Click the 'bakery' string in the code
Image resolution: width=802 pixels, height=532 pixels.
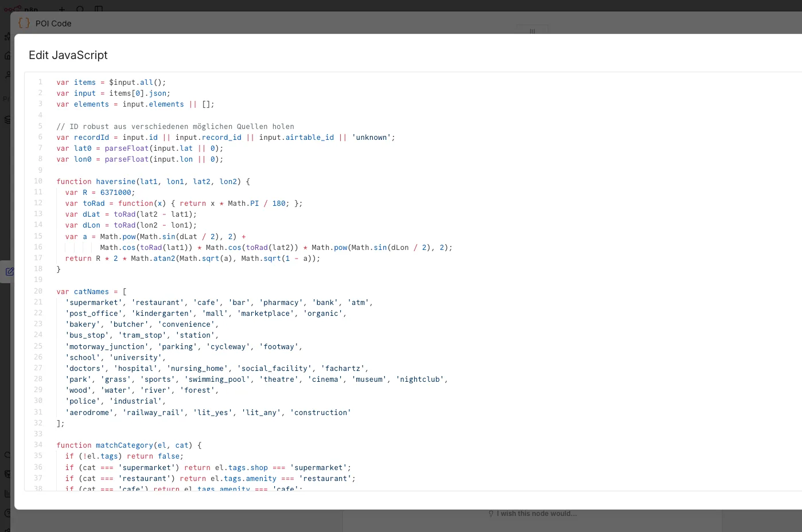click(x=83, y=324)
